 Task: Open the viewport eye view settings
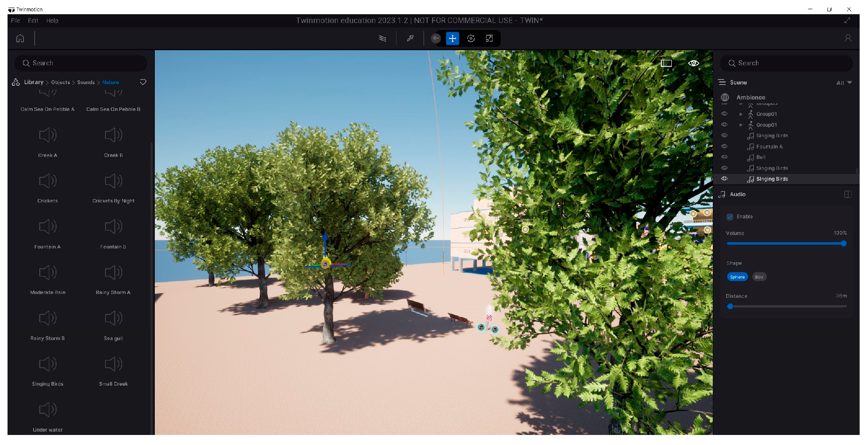[x=693, y=63]
